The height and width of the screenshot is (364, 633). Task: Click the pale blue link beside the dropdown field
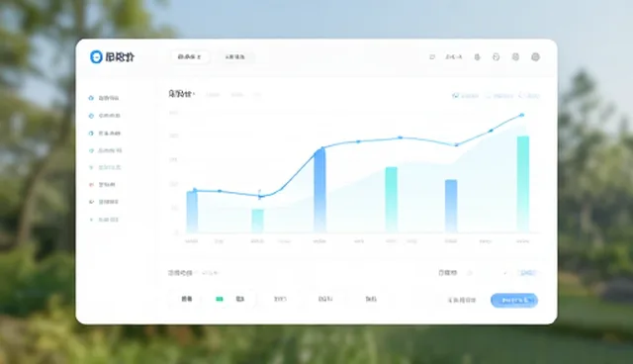tap(528, 273)
